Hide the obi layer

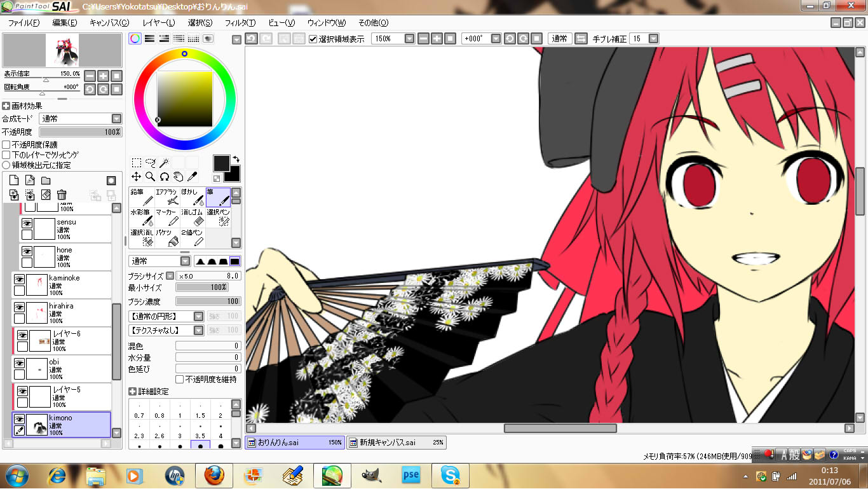pyautogui.click(x=19, y=363)
